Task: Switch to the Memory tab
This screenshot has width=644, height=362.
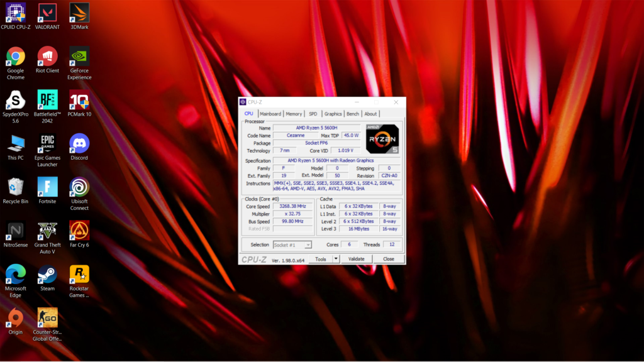Action: coord(294,114)
